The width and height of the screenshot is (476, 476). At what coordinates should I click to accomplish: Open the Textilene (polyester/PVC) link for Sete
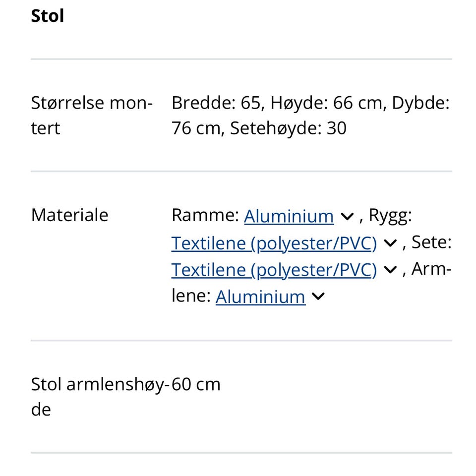coord(274,270)
